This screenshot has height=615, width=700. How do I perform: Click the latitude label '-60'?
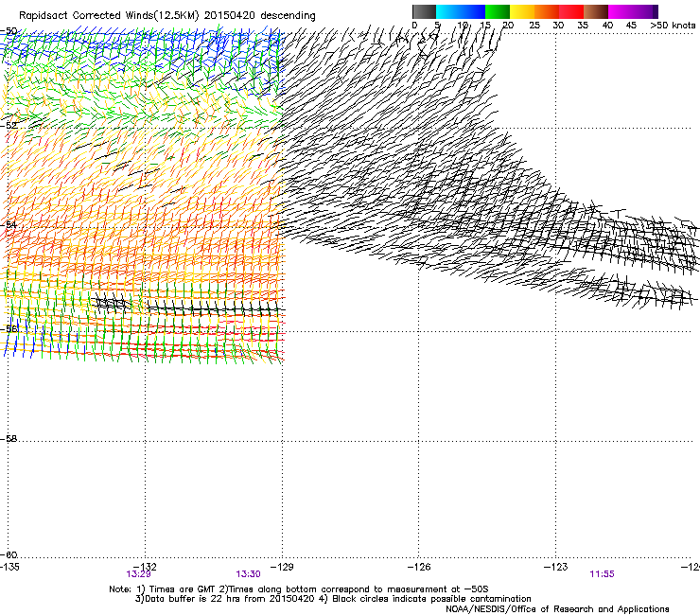click(9, 554)
